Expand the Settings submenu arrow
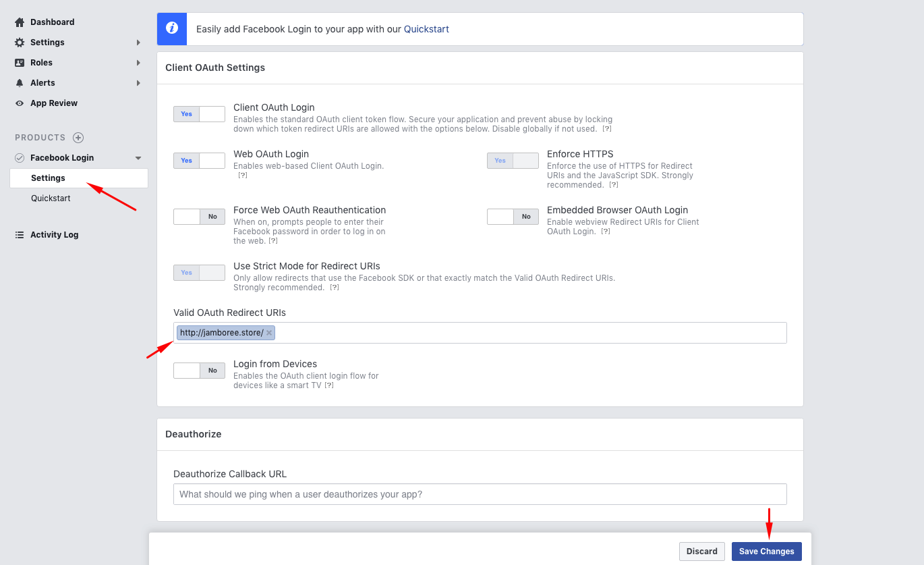The height and width of the screenshot is (565, 924). coord(138,43)
